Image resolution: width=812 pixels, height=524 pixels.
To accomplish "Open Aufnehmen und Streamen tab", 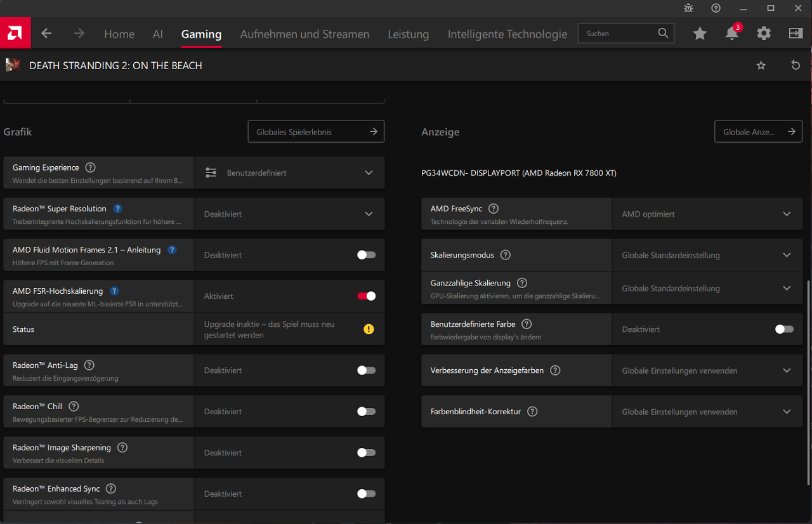I will click(304, 34).
